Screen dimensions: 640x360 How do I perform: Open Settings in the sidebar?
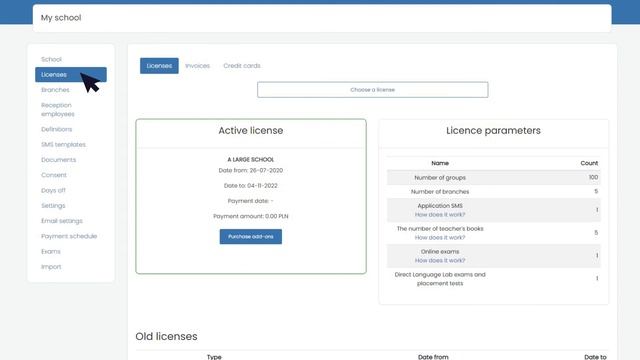click(53, 206)
